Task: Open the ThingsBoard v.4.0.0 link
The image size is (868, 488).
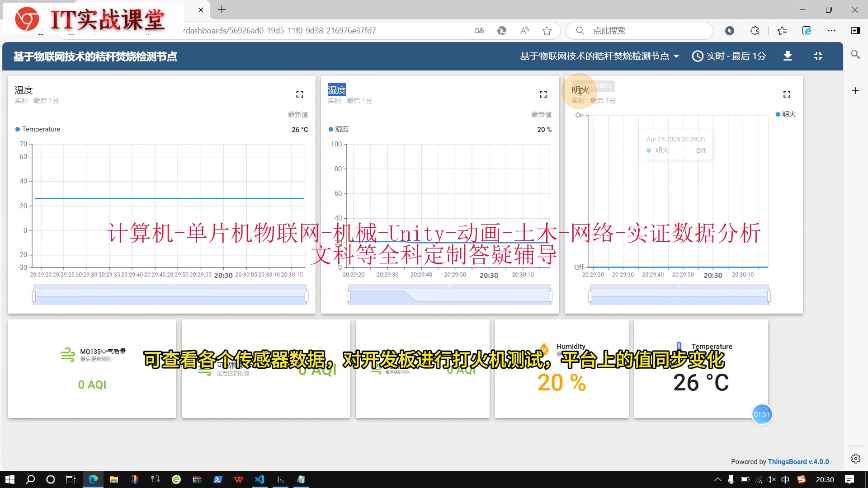Action: 798,461
